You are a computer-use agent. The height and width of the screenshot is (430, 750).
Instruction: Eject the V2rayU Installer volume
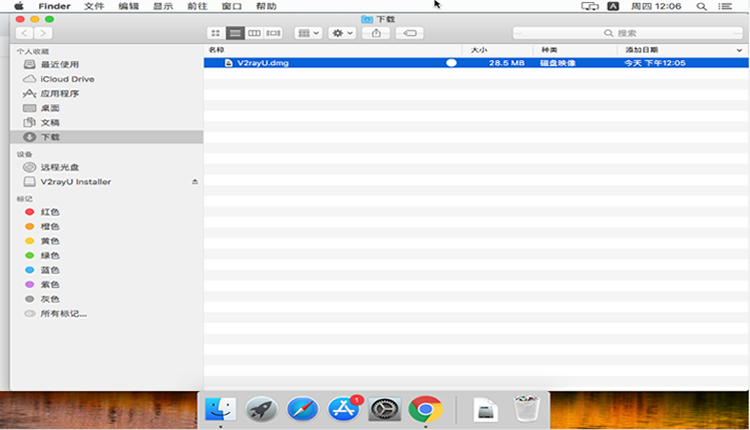pos(195,182)
